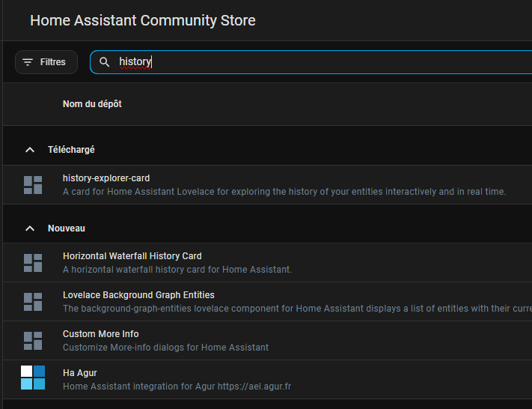Image resolution: width=532 pixels, height=409 pixels.
Task: Click the horizontal waterfall description text
Action: (x=177, y=270)
